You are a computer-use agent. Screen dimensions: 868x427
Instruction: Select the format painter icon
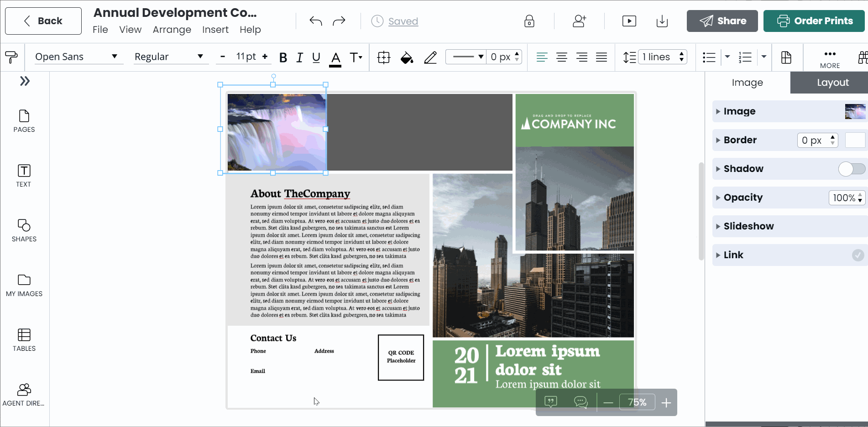11,57
